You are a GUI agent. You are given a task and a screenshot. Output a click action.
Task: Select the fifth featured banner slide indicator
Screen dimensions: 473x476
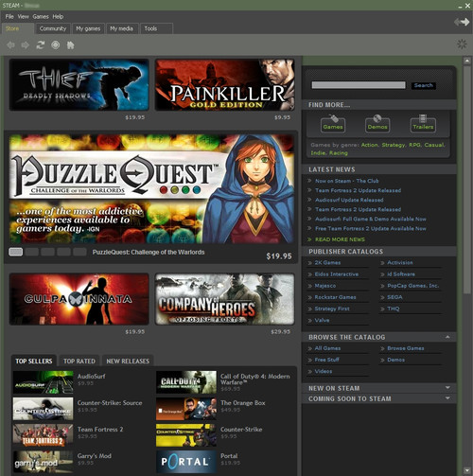pos(79,252)
